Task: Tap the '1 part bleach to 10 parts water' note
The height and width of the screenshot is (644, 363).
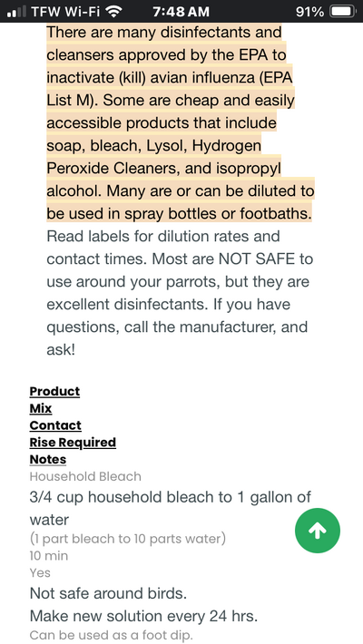Action: point(127,539)
